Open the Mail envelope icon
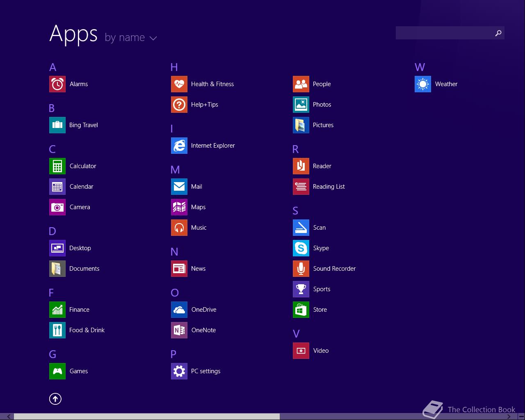525x420 pixels. (179, 187)
